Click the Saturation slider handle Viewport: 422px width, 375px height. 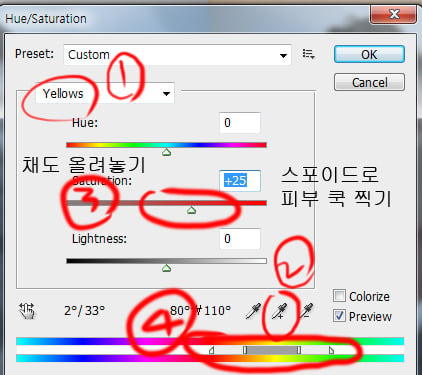(x=191, y=210)
